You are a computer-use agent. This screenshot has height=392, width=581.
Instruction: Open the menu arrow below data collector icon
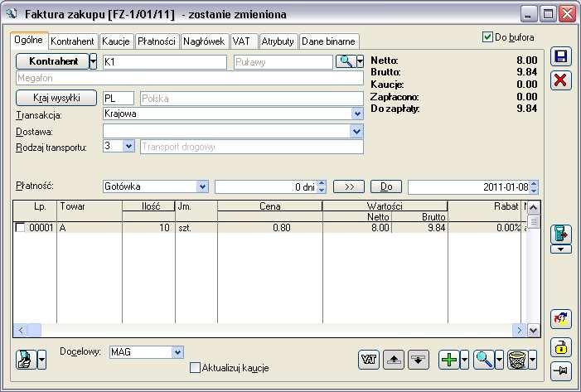coord(560,249)
